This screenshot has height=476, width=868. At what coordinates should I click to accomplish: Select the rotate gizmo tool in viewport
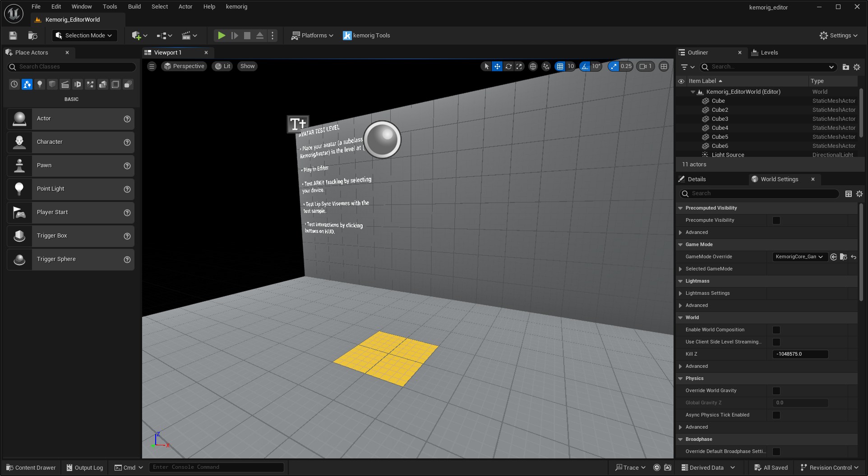tap(508, 66)
